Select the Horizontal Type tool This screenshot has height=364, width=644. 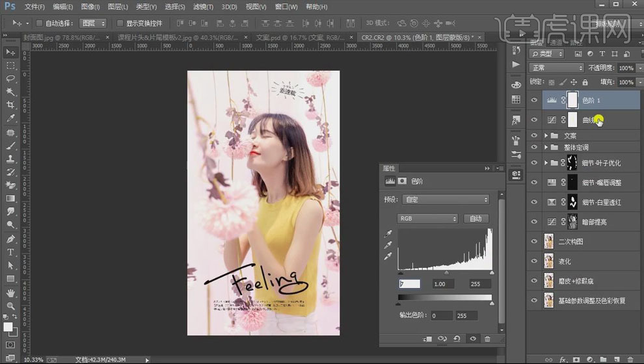point(10,252)
